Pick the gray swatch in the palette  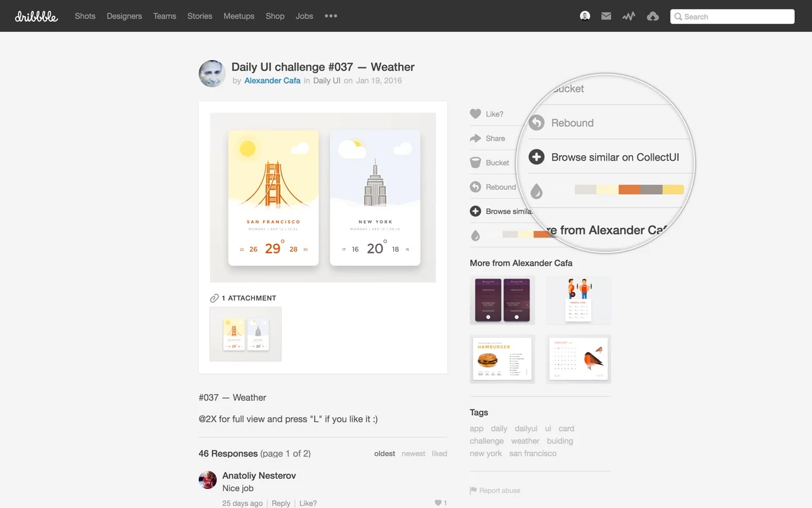(652, 189)
